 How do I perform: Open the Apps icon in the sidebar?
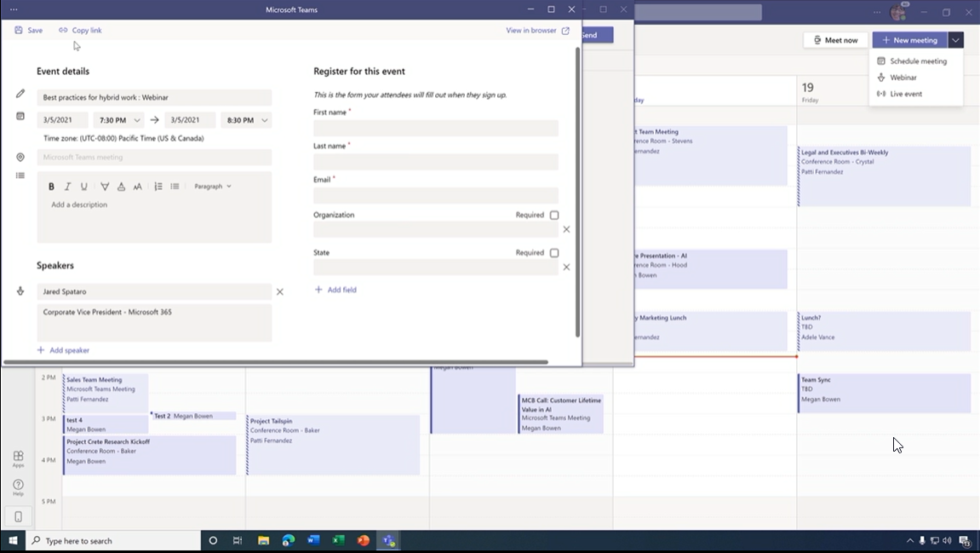pos(18,458)
